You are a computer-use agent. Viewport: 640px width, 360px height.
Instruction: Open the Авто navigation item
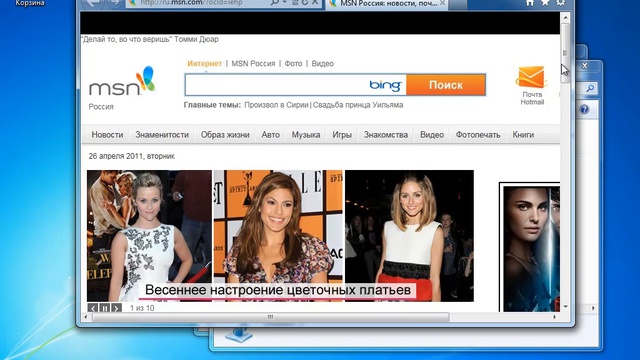(x=270, y=135)
